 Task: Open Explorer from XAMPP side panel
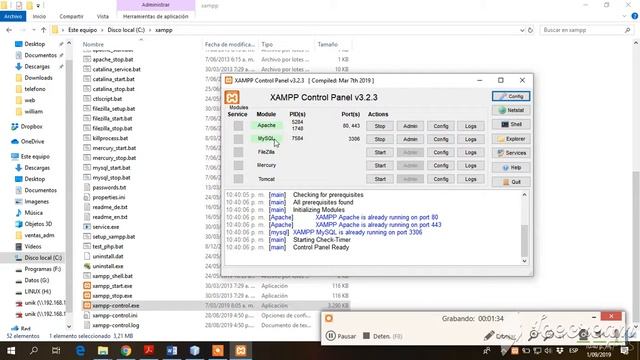(x=511, y=139)
